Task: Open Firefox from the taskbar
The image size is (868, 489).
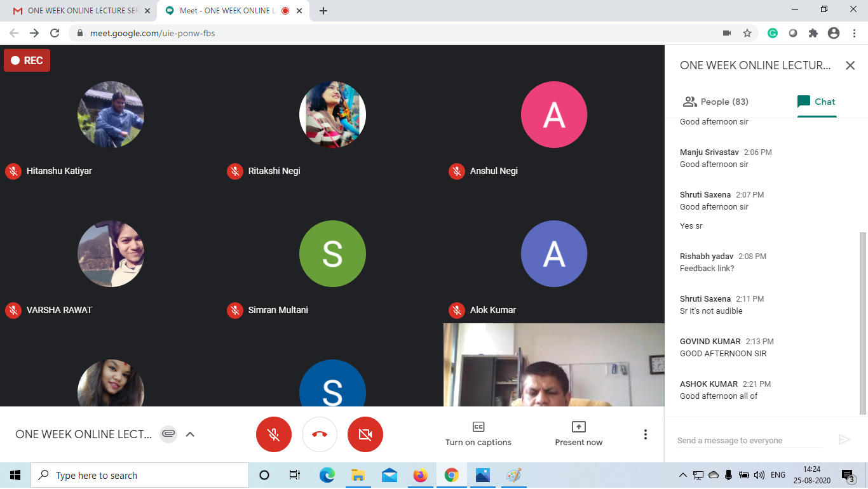Action: (x=420, y=475)
